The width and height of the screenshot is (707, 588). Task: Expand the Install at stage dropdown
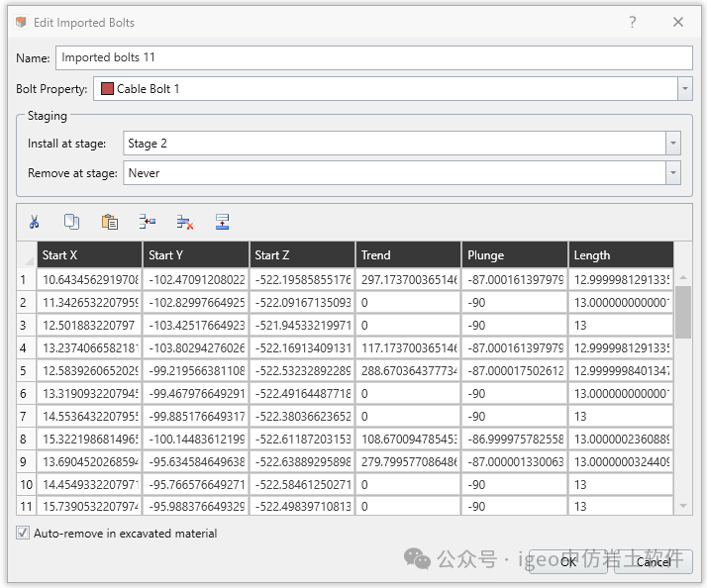tap(673, 144)
